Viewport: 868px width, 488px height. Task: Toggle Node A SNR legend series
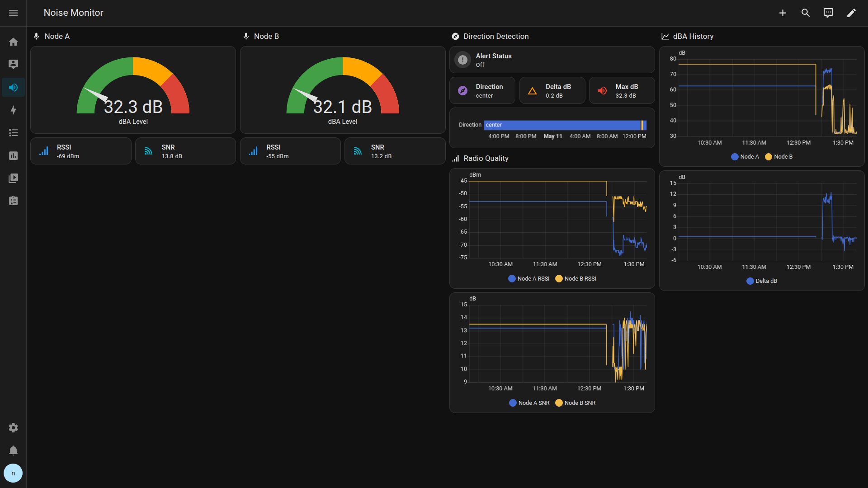click(529, 403)
